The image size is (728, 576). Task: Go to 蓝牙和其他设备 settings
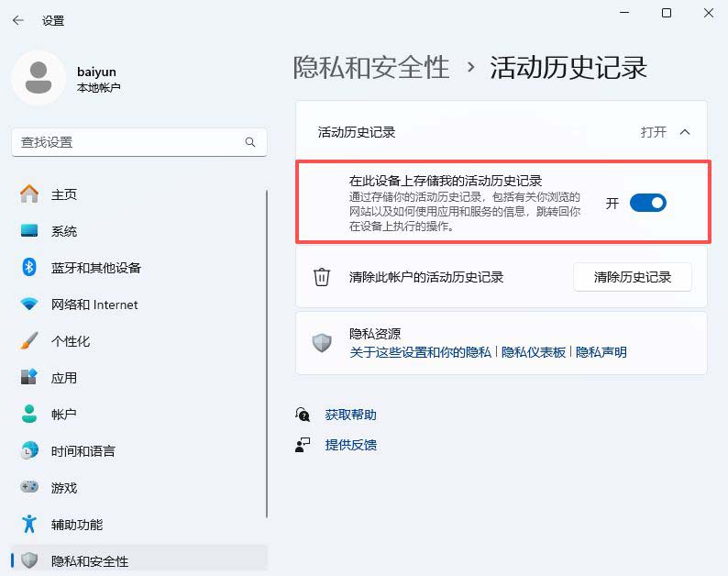(138, 268)
